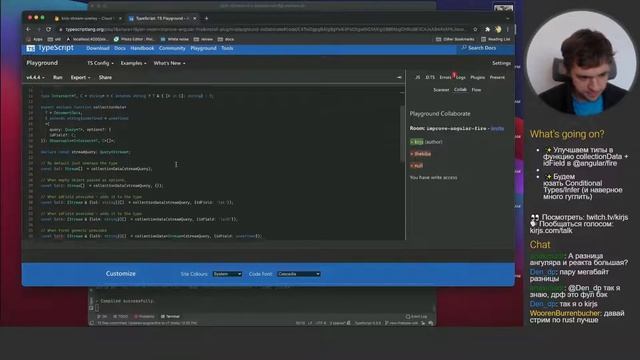Switch to the first browser tab
This screenshot has width=640, height=360.
pyautogui.click(x=87, y=18)
